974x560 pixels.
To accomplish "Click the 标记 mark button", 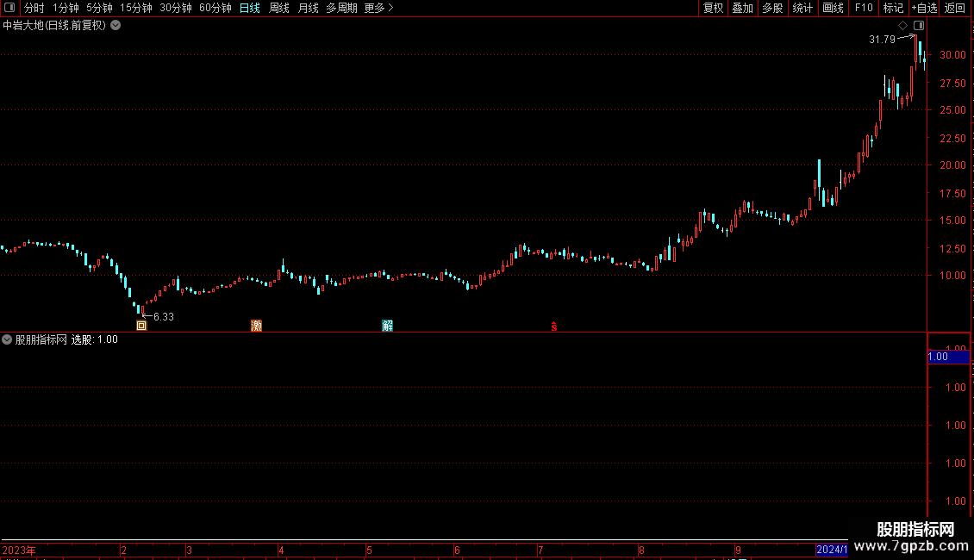I will pos(893,8).
